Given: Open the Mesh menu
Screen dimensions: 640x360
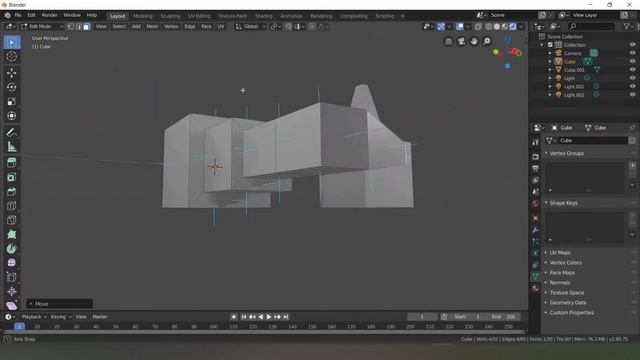Looking at the screenshot, I should (x=152, y=27).
